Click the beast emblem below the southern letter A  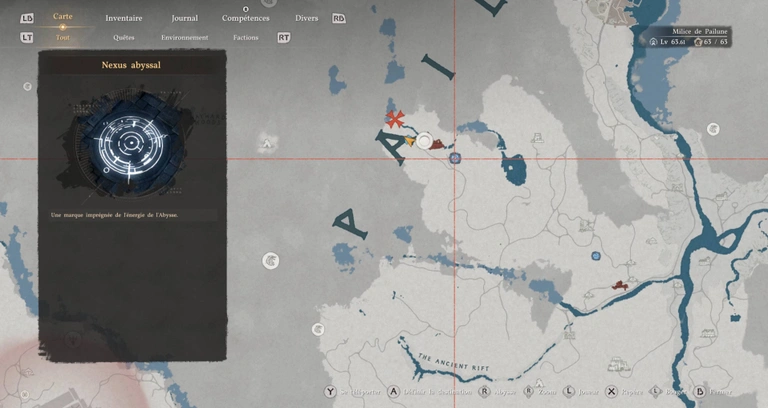[x=270, y=261]
